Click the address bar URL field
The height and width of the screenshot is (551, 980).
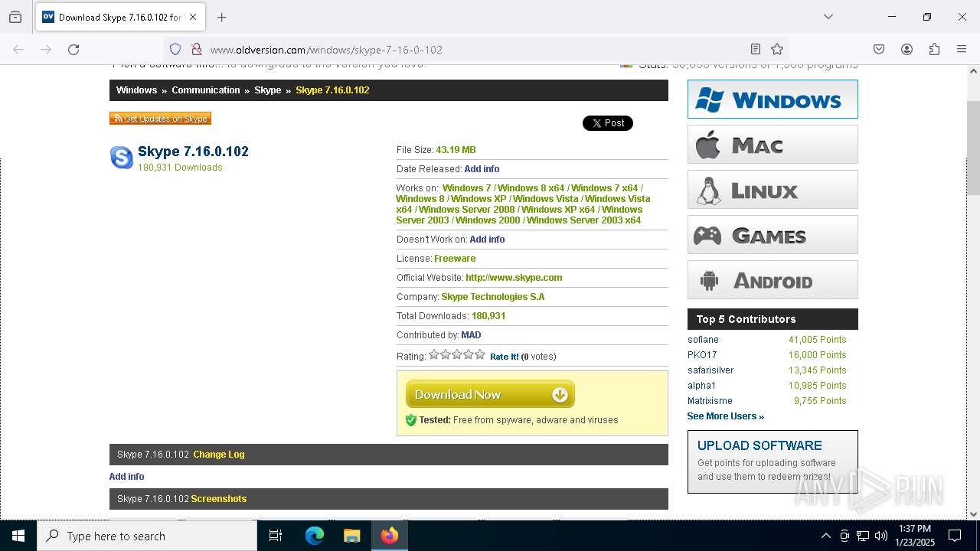(475, 50)
